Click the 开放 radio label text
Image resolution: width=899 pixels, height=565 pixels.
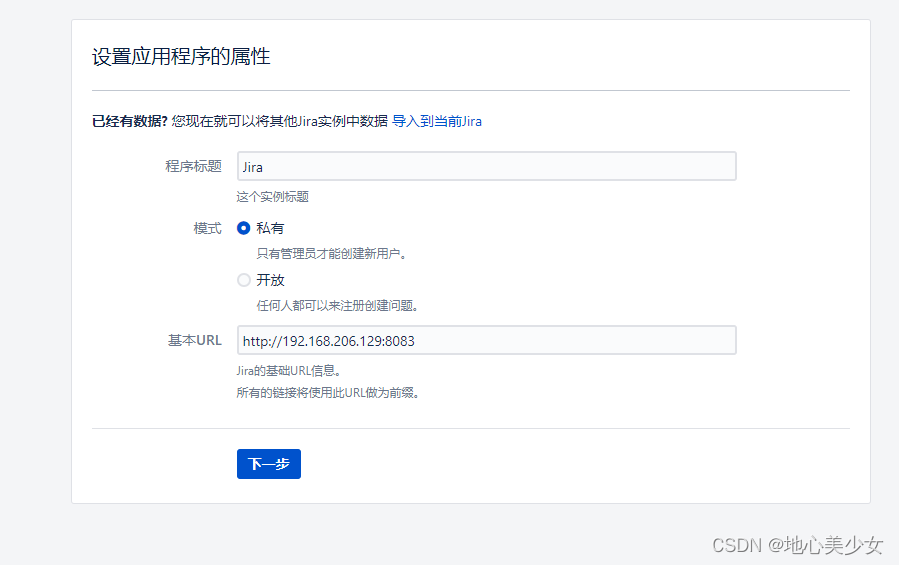pyautogui.click(x=270, y=280)
